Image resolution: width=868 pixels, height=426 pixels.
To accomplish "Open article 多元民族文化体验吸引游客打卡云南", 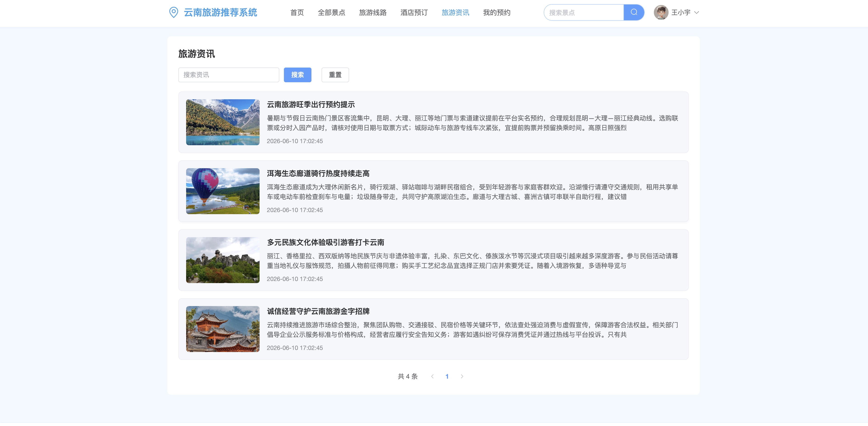I will tap(325, 242).
